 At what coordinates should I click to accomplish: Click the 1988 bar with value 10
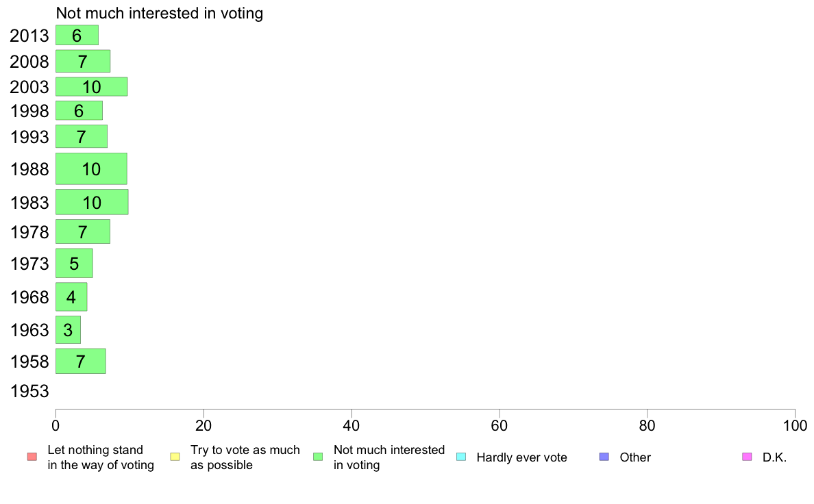pyautogui.click(x=91, y=168)
